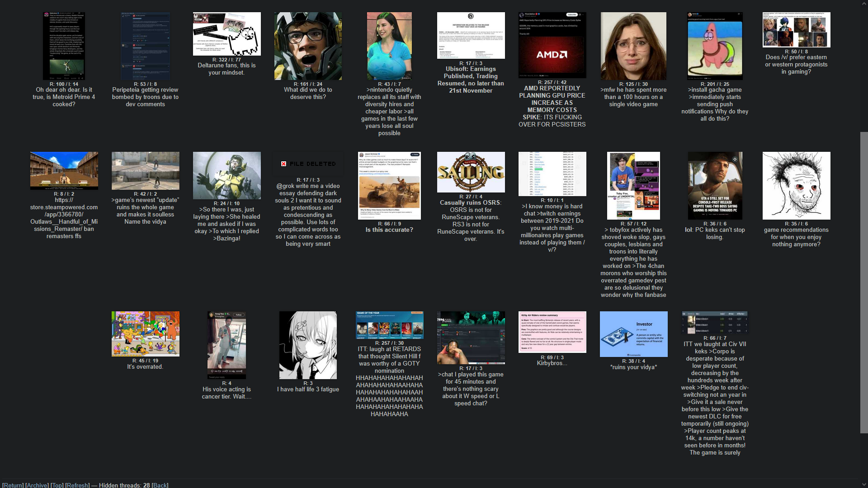868x488 pixels.
Task: Click scrollbar down arrow at bottom right
Action: point(864,484)
